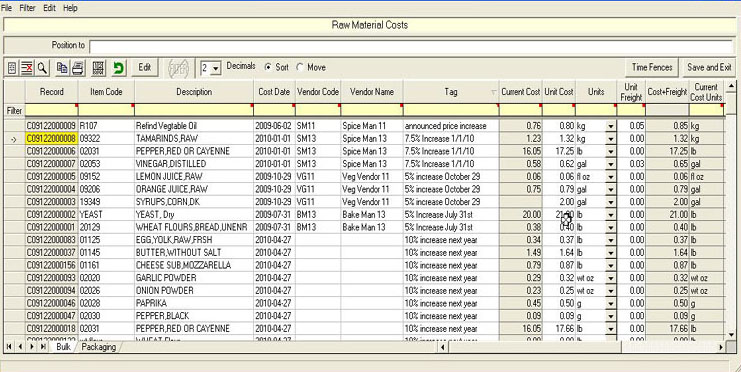
Task: Click 'ONION POWDER' description cell
Action: click(x=194, y=291)
